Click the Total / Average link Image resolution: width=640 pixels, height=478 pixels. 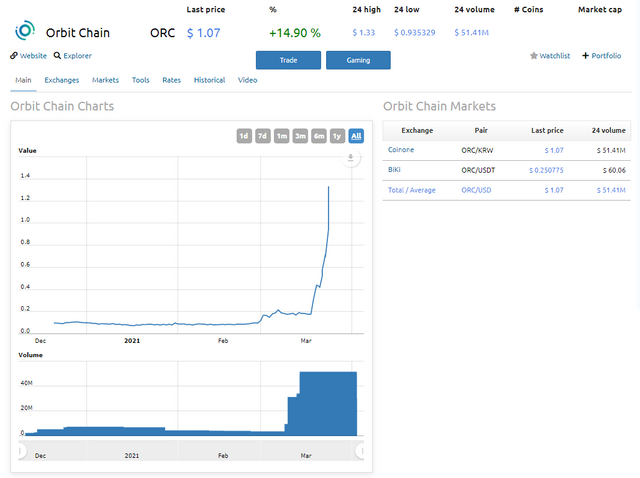click(411, 190)
